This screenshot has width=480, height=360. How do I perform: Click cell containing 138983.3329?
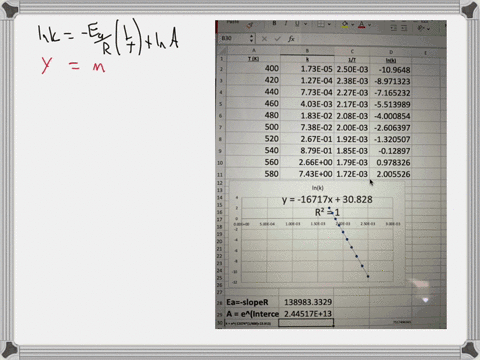(x=306, y=302)
